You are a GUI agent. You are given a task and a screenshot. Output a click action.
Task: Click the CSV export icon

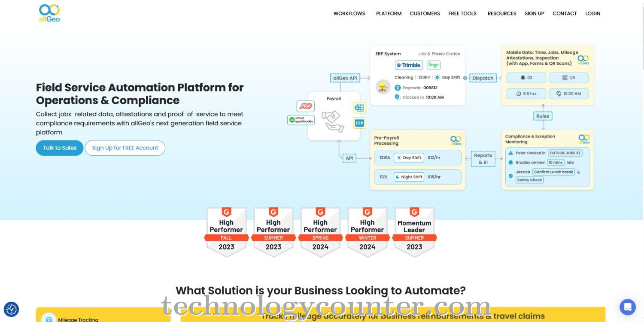coord(359,123)
